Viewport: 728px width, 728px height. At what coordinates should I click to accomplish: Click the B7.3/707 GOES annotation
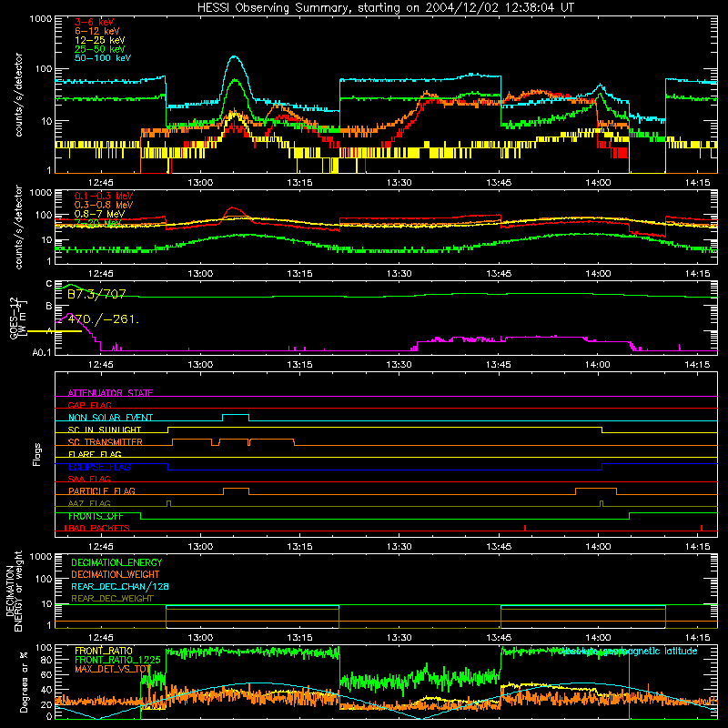tap(96, 294)
